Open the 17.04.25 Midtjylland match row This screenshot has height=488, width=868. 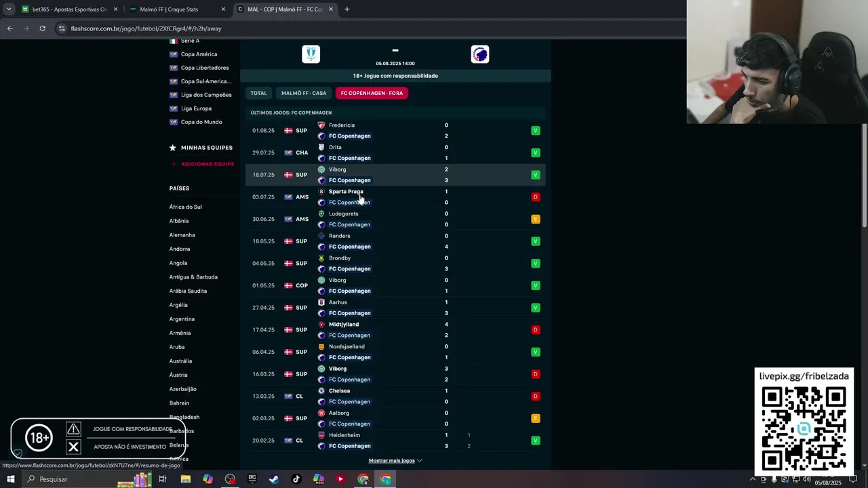(395, 330)
